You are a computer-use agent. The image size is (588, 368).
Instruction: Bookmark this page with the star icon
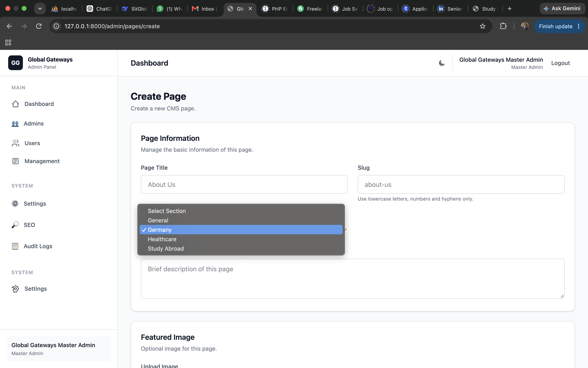click(483, 26)
